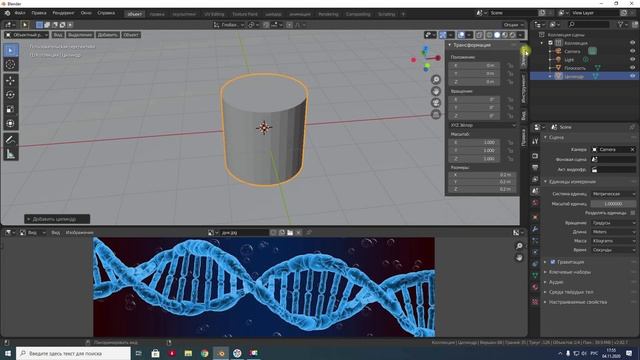The height and width of the screenshot is (360, 640).
Task: Open the Physics properties tab
Action: point(535,252)
